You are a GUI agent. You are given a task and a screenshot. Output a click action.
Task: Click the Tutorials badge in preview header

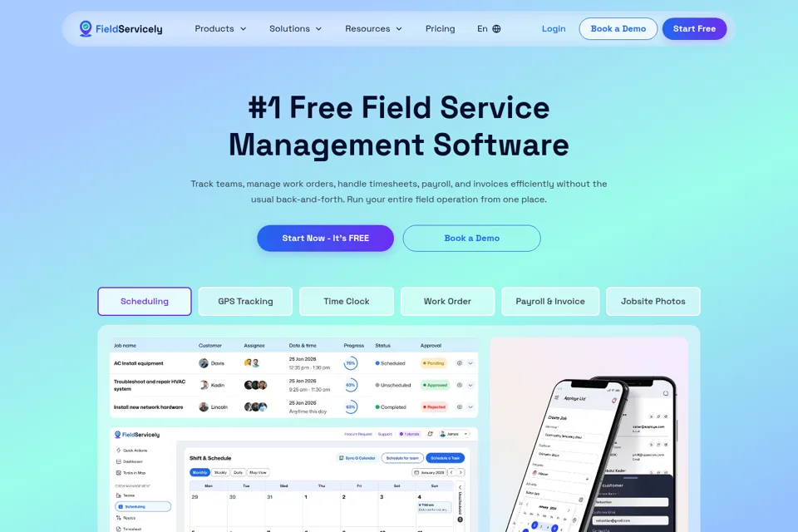pyautogui.click(x=410, y=434)
